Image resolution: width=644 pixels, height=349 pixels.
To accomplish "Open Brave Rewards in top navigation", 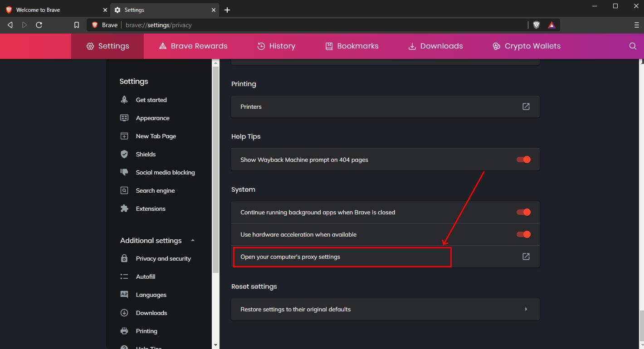I will [x=193, y=46].
